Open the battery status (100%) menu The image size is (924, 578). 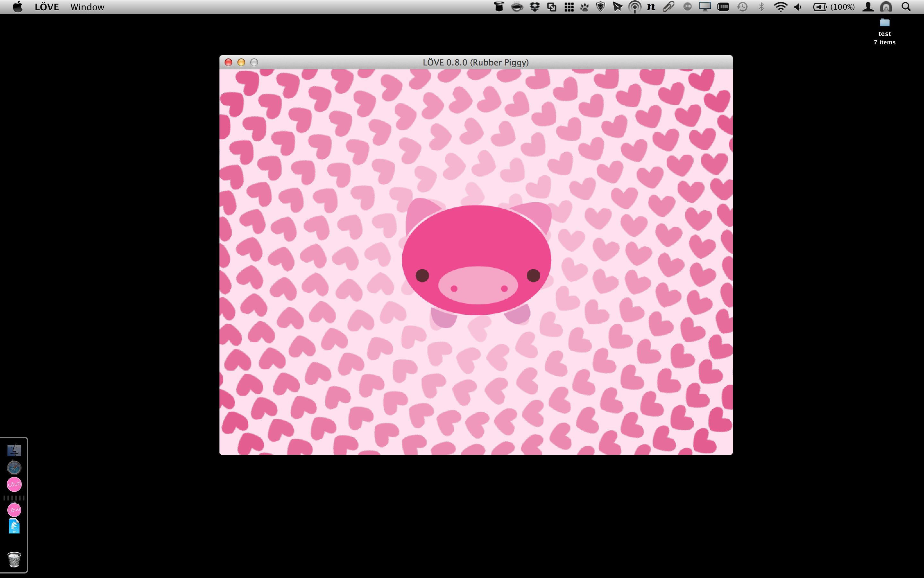(834, 7)
